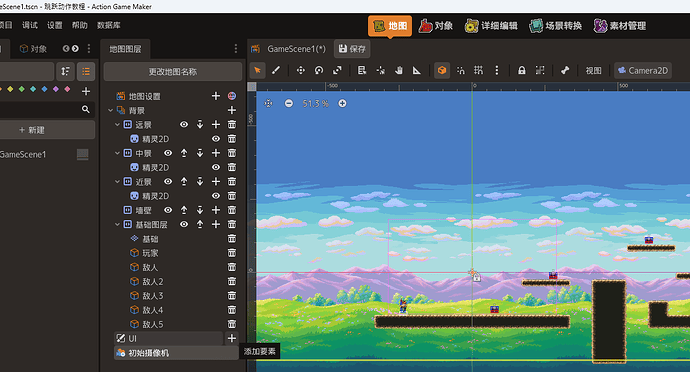Choose the rotate tool in toolbar

pos(319,70)
